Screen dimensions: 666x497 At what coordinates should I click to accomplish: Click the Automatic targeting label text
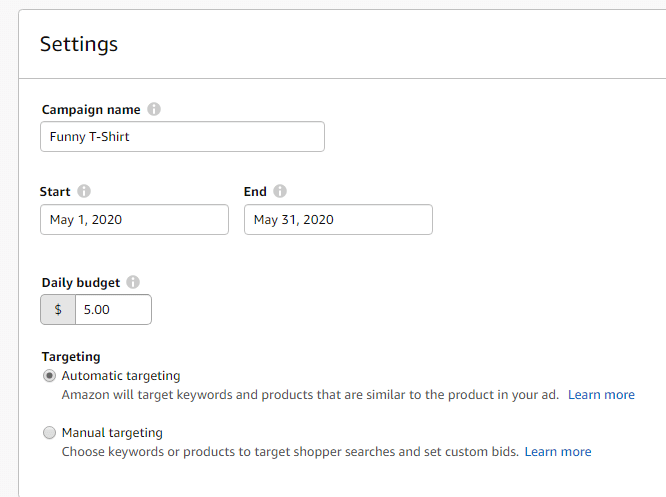tap(121, 376)
